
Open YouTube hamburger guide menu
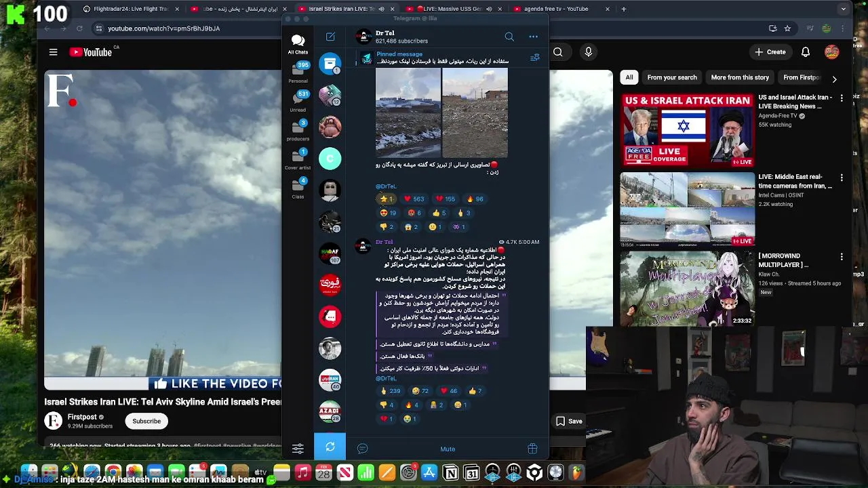click(x=53, y=52)
